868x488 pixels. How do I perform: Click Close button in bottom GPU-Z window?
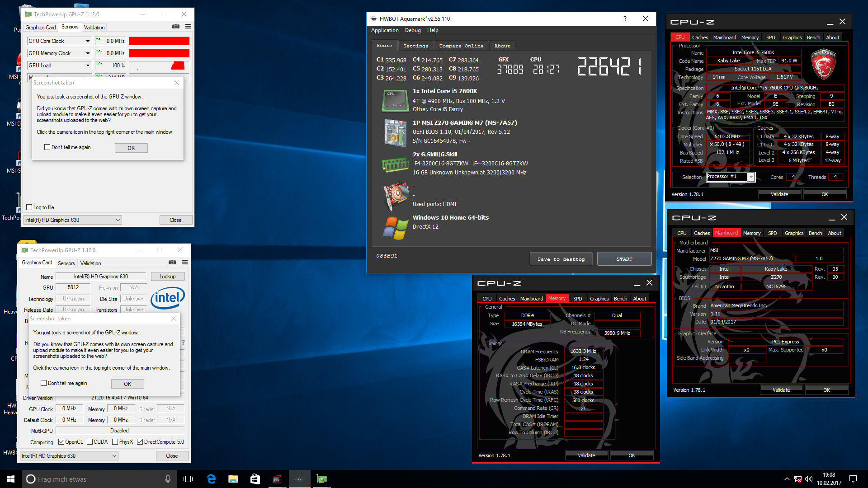(172, 456)
